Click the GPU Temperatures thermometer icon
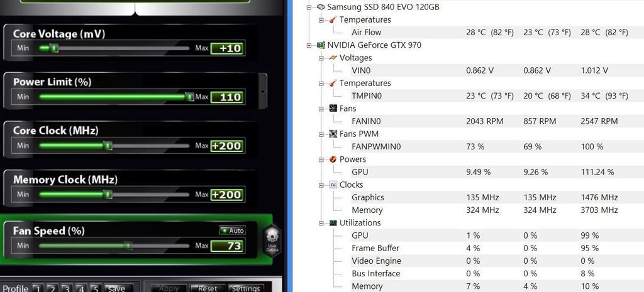This screenshot has width=644, height=292. (333, 84)
